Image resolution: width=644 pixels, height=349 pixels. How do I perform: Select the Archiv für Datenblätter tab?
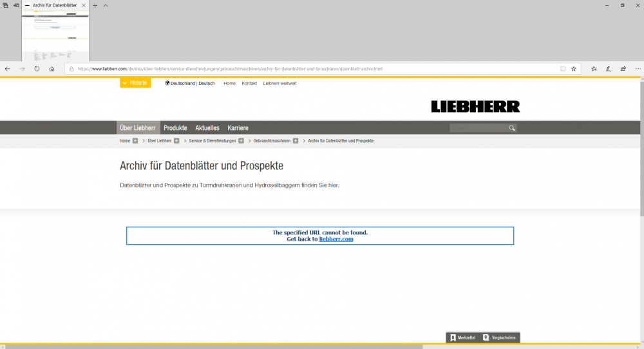click(55, 5)
